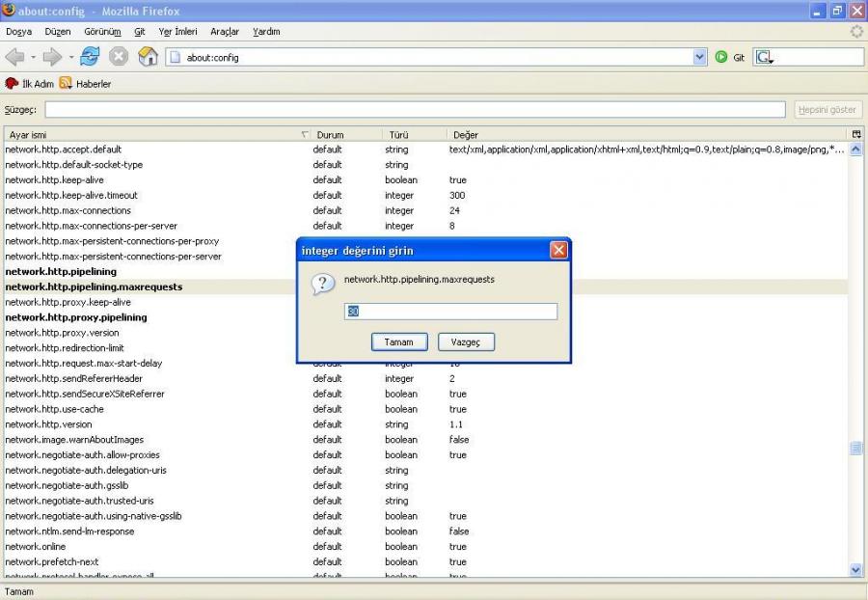
Task: Select network.http.sendSecureXSiteReferrer row
Action: 425,395
